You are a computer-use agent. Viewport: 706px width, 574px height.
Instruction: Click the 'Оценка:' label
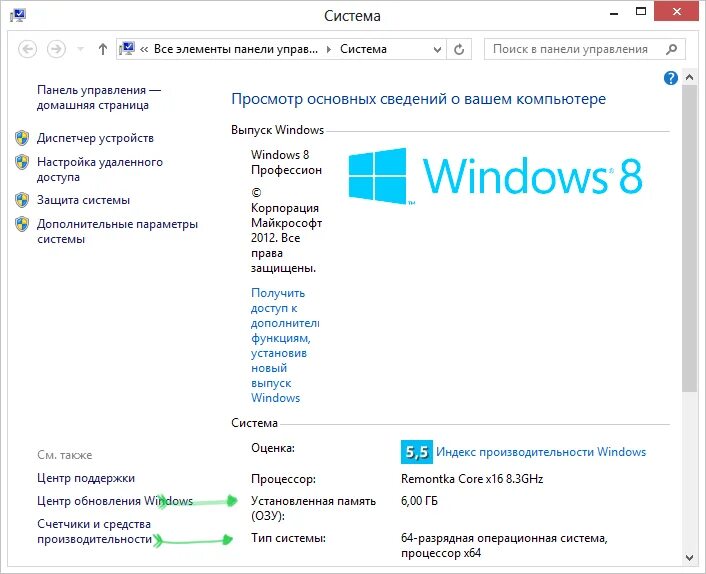pos(273,448)
